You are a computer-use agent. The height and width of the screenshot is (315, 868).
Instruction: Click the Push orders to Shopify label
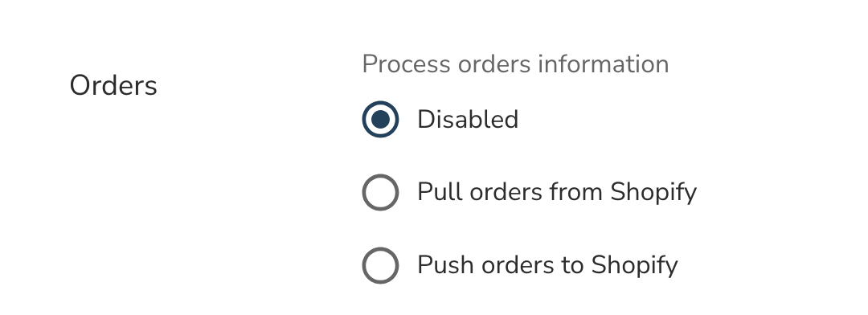tap(547, 265)
